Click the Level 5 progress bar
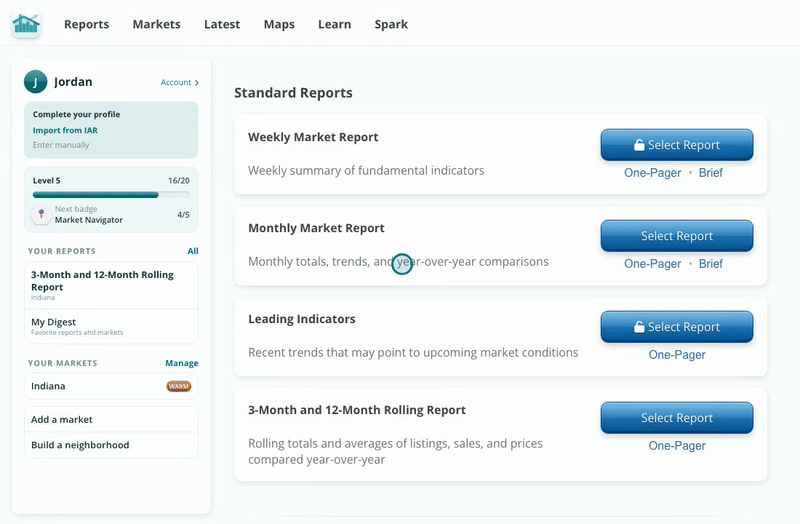 point(111,194)
